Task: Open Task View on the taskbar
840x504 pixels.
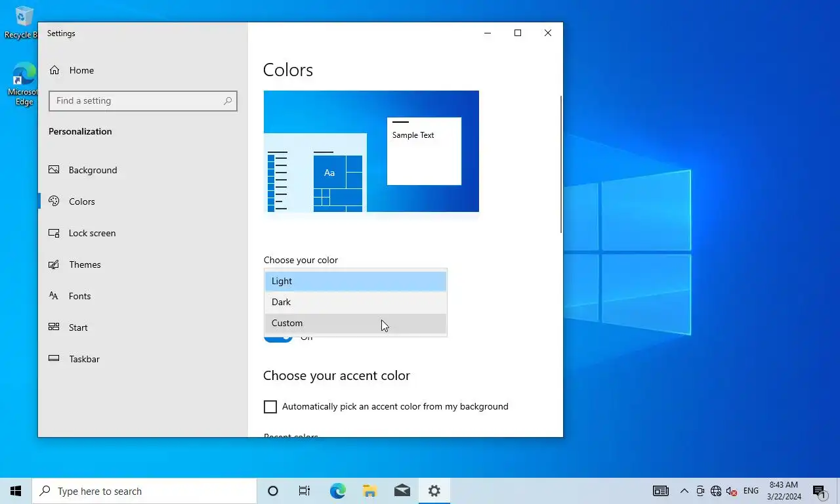Action: (304, 491)
